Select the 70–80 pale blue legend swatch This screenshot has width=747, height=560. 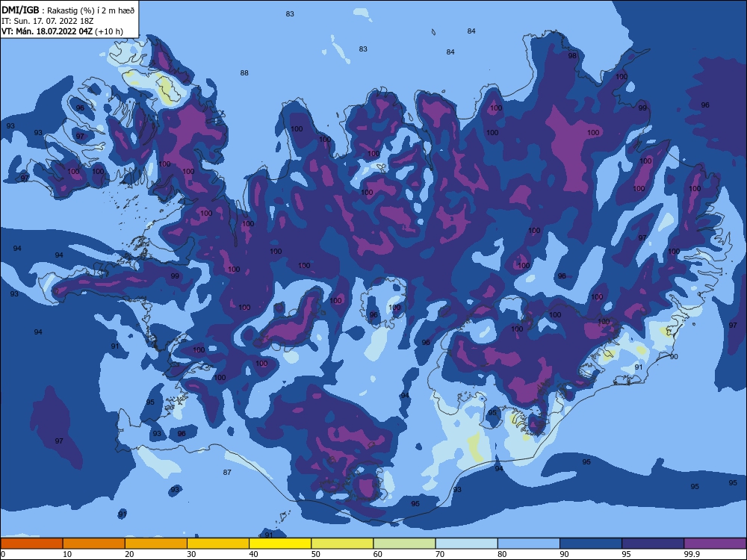tap(467, 544)
